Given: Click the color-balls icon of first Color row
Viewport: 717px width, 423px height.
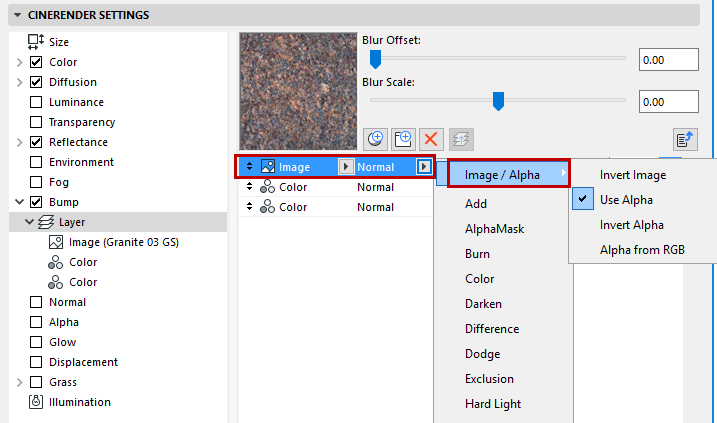Looking at the screenshot, I should pyautogui.click(x=268, y=187).
